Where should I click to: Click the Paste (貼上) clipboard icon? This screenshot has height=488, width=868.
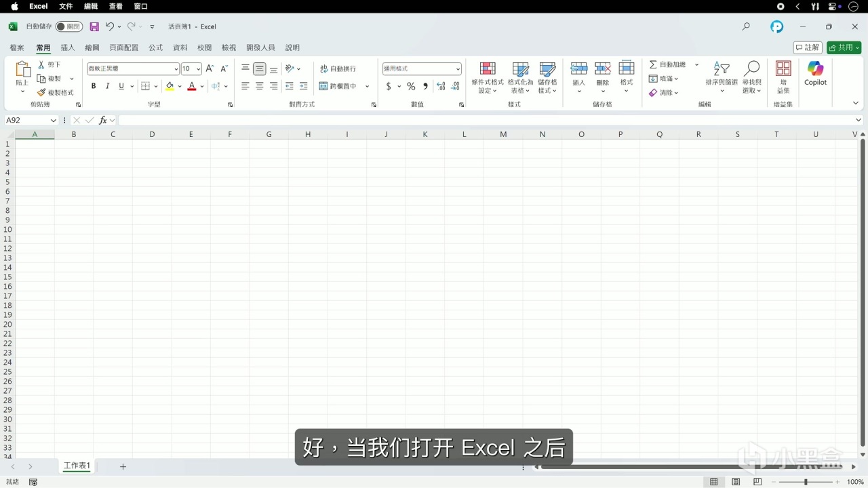(22, 69)
